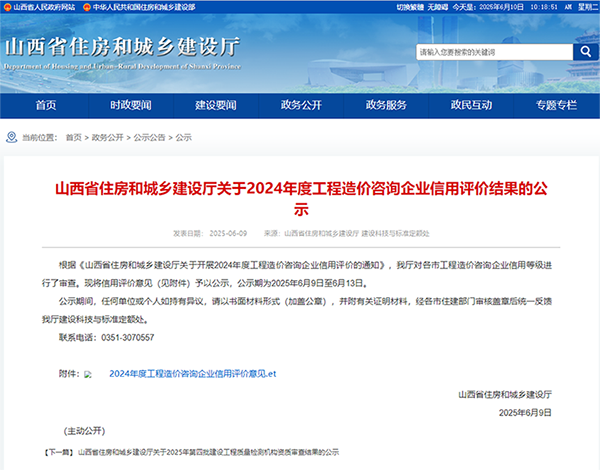Viewport: 600px width, 470px height.
Task: Click national emblem beside 山西省人民政府网站
Action: click(x=7, y=6)
